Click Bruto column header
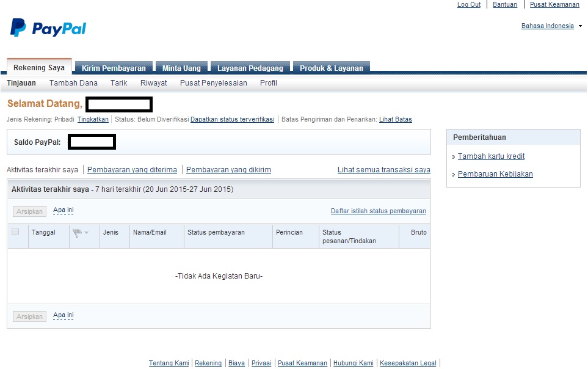The height and width of the screenshot is (369, 588). click(x=418, y=232)
